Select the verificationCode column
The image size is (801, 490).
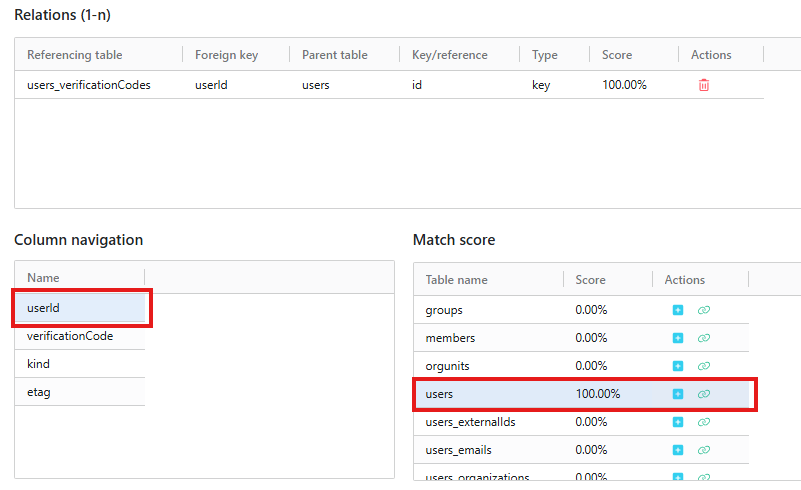click(x=80, y=336)
